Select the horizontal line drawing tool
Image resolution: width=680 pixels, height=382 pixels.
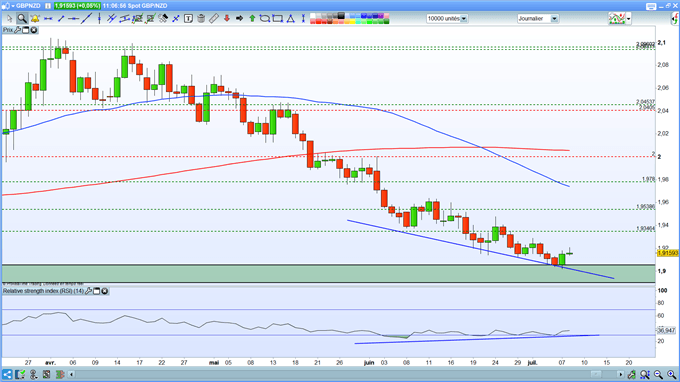[x=48, y=19]
